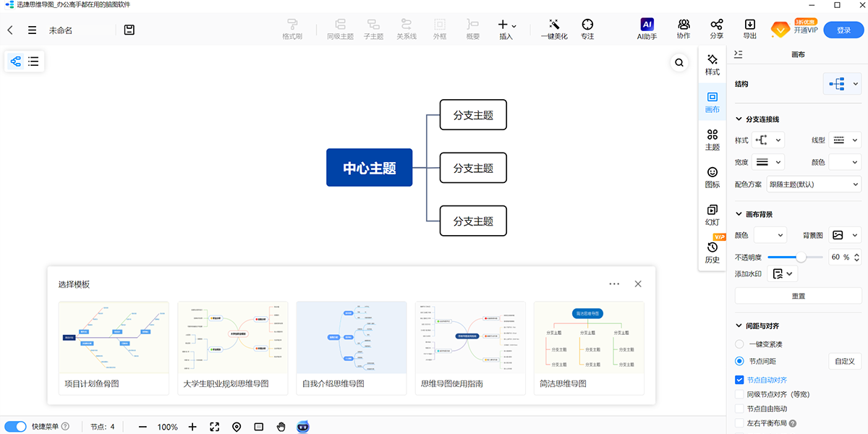Viewport: 868px width, 434px height.
Task: Open the 背景图 background image dropdown
Action: point(845,235)
